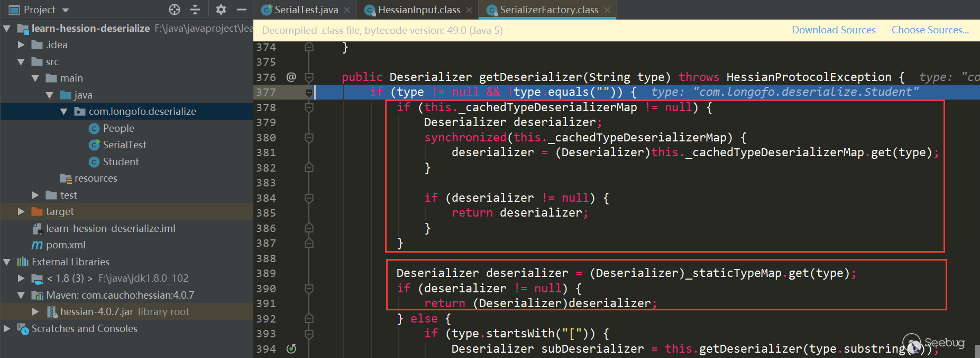The image size is (980, 358).
Task: Collapse the External Libraries node
Action: point(7,262)
